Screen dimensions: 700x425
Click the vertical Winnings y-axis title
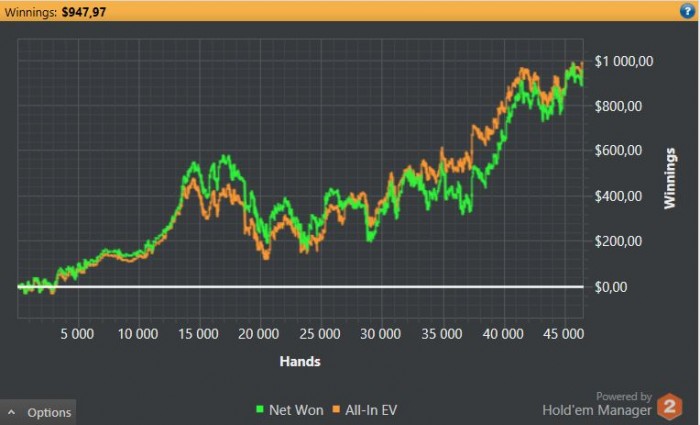[x=670, y=179]
